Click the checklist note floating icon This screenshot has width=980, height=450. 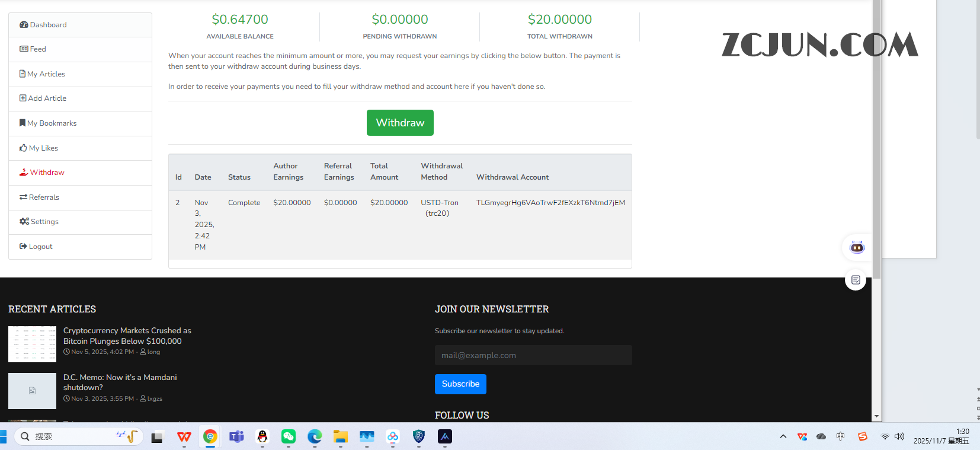pyautogui.click(x=856, y=280)
